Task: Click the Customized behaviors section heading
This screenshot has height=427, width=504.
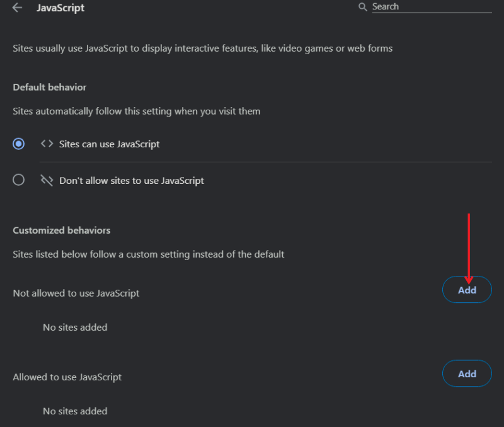Action: coord(61,230)
